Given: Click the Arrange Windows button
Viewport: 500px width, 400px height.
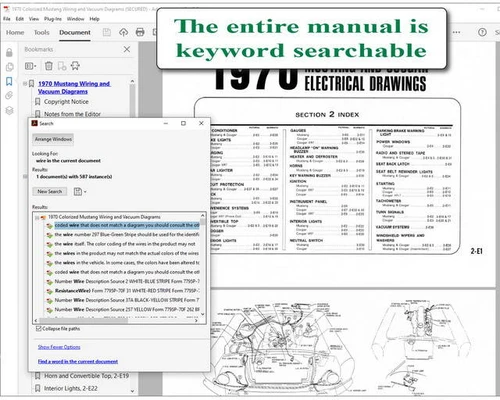Looking at the screenshot, I should [x=53, y=139].
